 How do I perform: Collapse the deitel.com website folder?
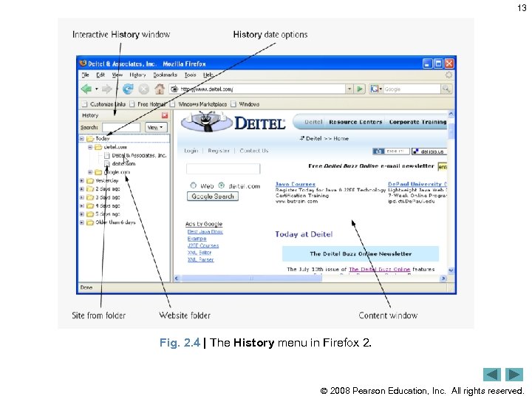pyautogui.click(x=90, y=147)
